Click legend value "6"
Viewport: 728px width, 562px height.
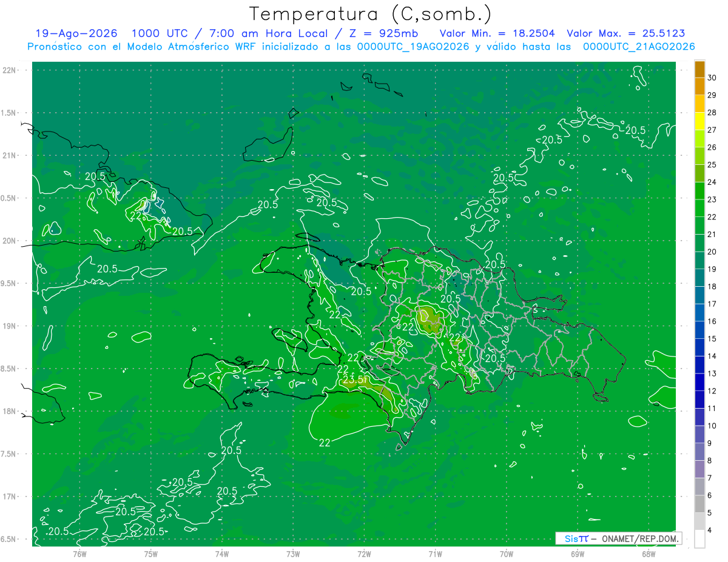point(711,496)
